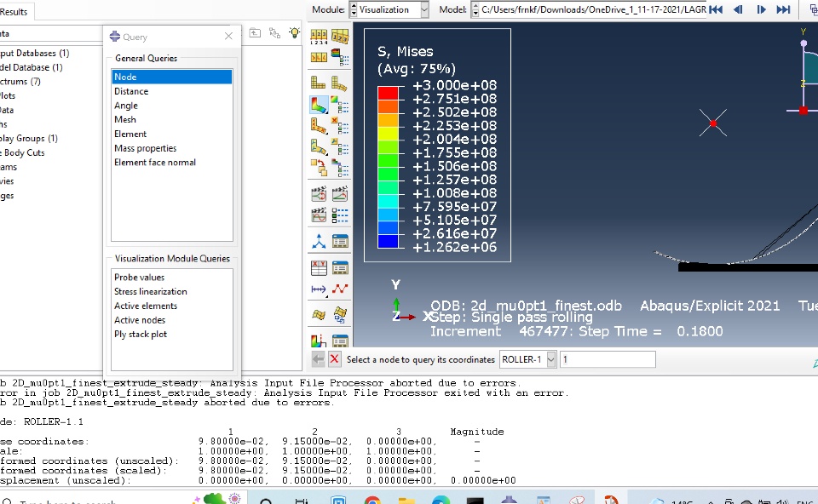The width and height of the screenshot is (818, 504).
Task: Choose Probe values in Visualization Module Queries
Action: 140,277
